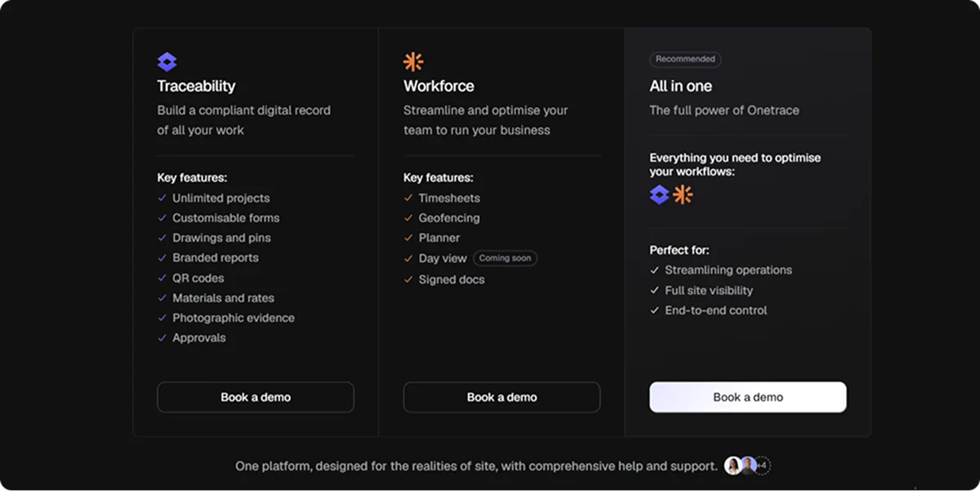Click the Day view feature text

443,258
